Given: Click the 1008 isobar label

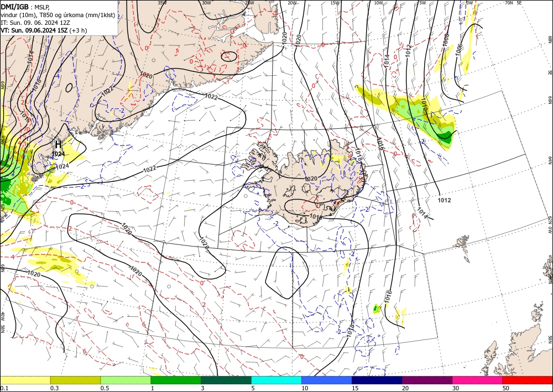Looking at the screenshot, I should coord(446,39).
